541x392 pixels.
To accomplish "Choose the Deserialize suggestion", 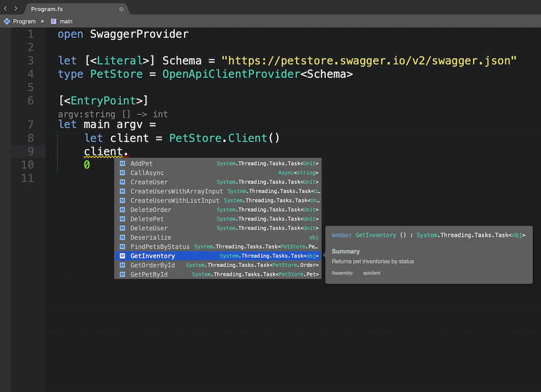I will [218, 237].
